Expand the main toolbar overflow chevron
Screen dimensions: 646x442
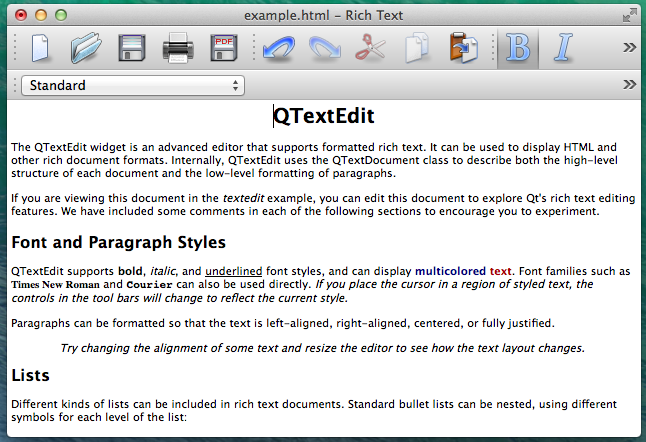tap(630, 47)
